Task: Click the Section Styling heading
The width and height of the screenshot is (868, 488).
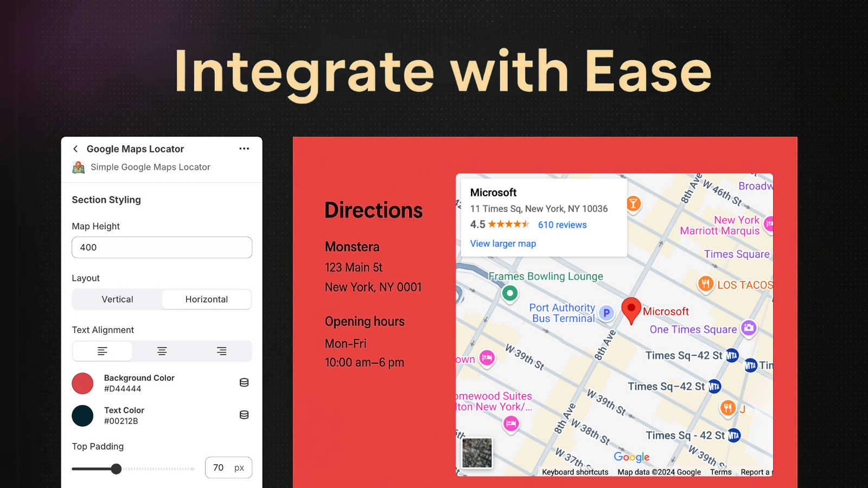Action: point(106,200)
